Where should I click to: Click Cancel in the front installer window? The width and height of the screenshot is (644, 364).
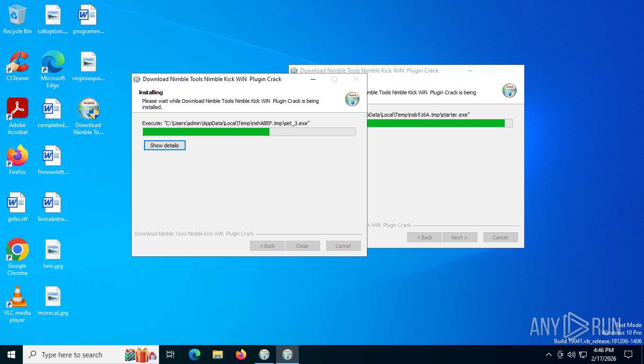tap(343, 246)
